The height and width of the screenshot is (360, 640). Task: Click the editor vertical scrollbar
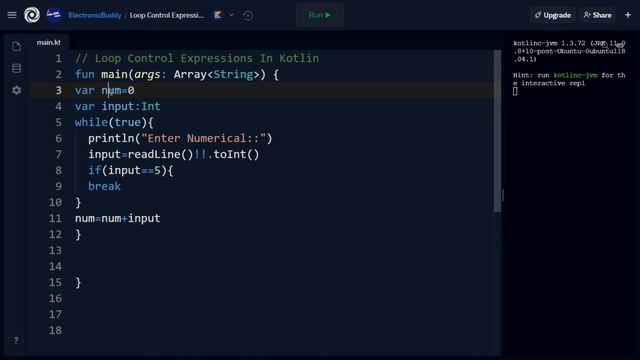[x=497, y=131]
